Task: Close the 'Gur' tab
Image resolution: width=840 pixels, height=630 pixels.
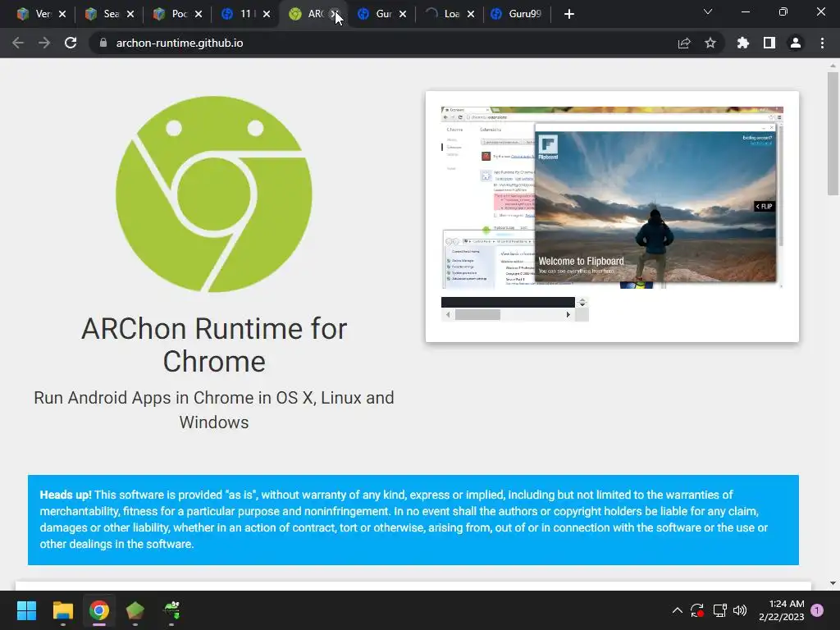Action: tap(402, 14)
